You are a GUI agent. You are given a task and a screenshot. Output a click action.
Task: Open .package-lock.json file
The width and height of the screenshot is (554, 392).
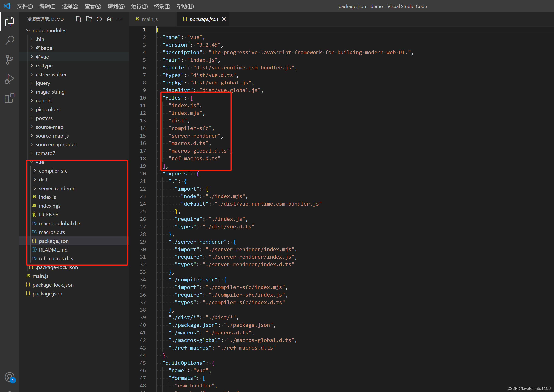point(74,267)
